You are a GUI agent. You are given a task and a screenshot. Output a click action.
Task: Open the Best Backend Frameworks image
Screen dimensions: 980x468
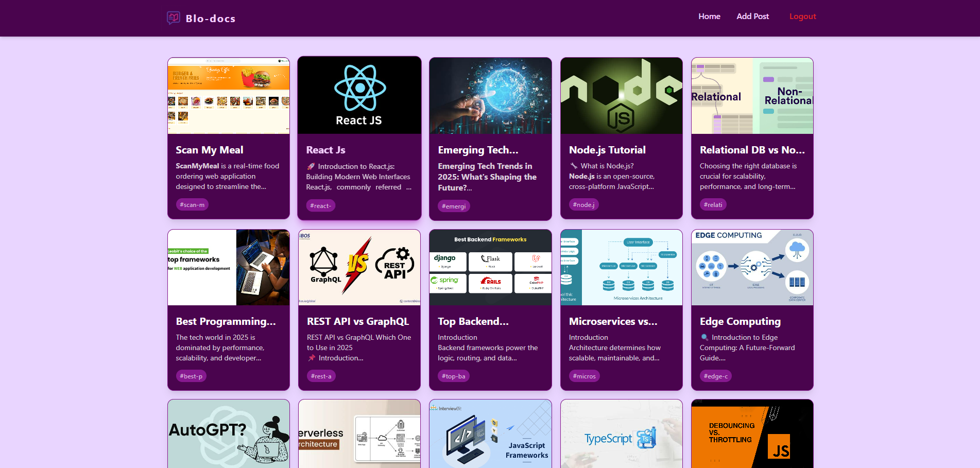pos(490,267)
